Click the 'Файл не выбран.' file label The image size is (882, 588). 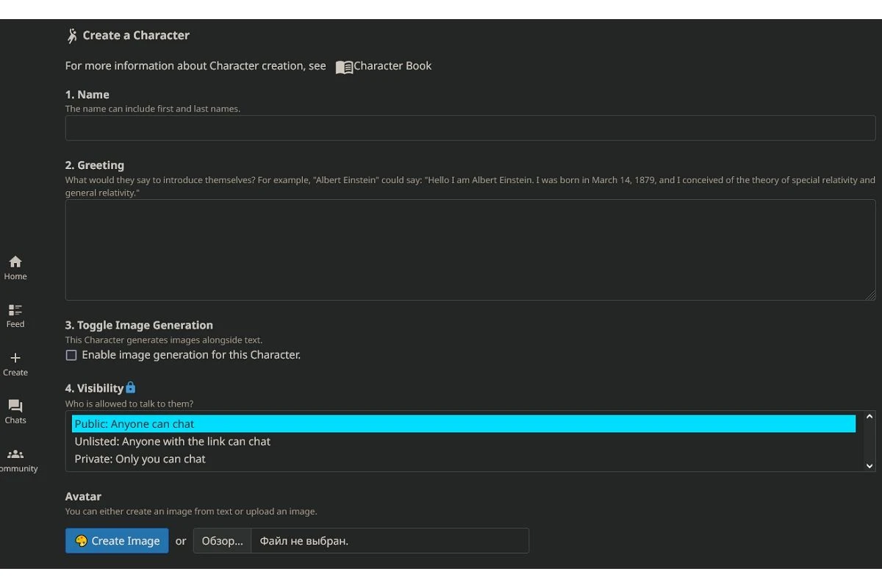(304, 541)
